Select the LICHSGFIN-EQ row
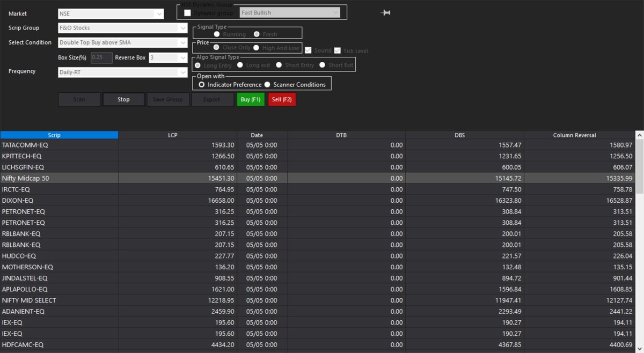644x353 pixels. [317, 167]
